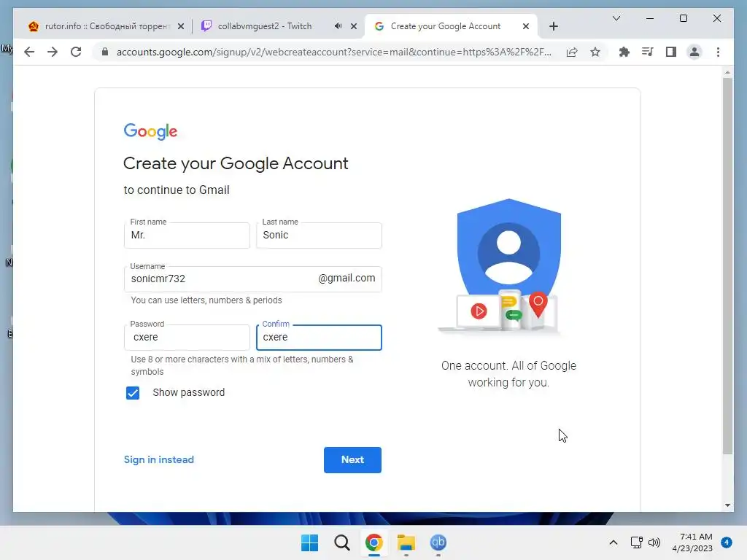Show hidden system tray icons
Viewport: 747px width, 560px height.
(x=614, y=542)
